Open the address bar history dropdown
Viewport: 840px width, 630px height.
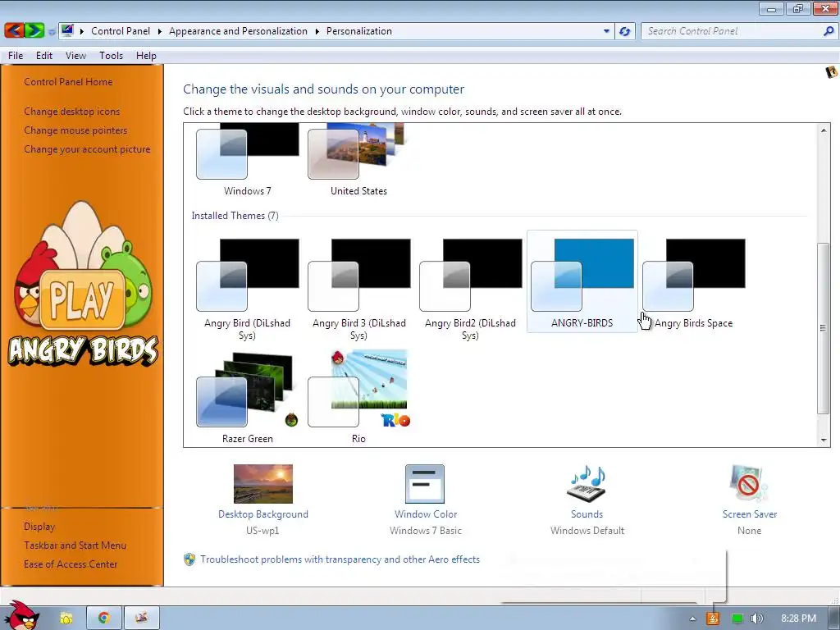(x=606, y=31)
